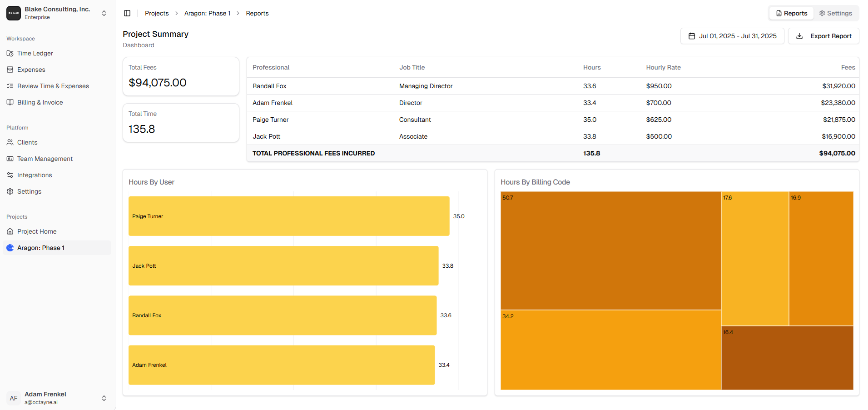
Task: Click the Blake Consulting logo
Action: (14, 13)
